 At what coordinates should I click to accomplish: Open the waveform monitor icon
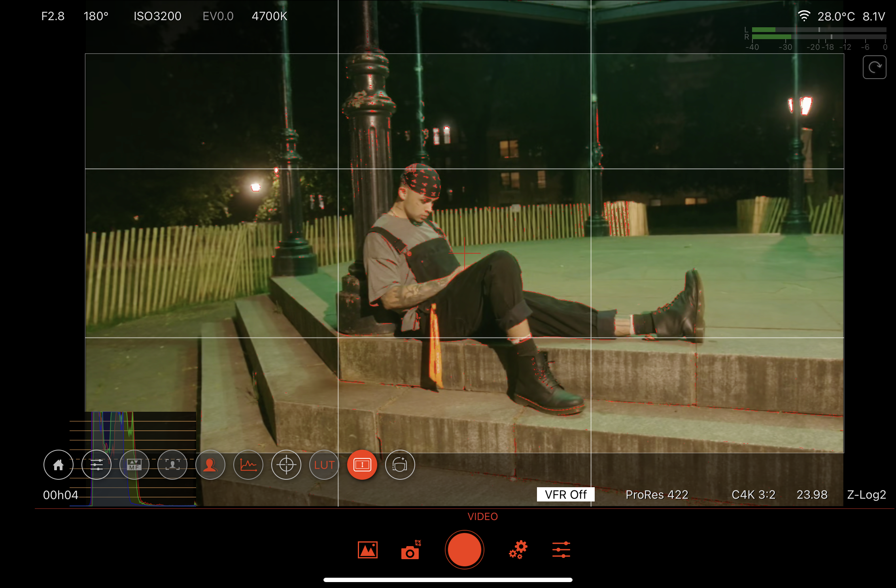pyautogui.click(x=248, y=465)
